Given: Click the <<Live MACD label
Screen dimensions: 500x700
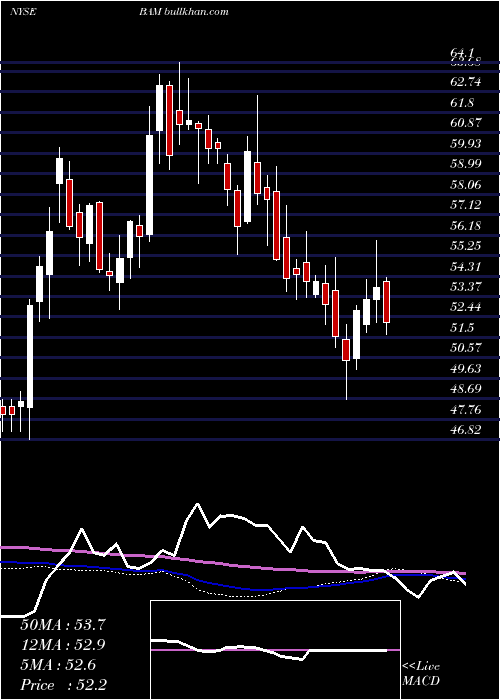Looking at the screenshot, I should click(x=421, y=674).
